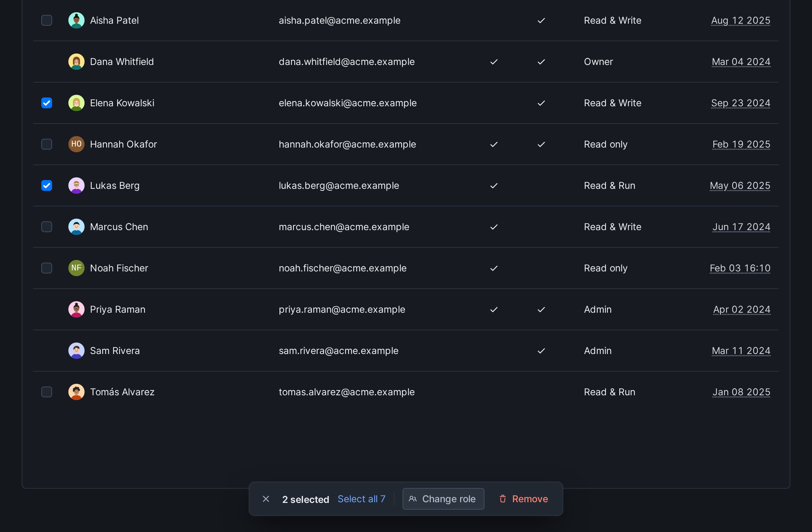Click the name Sam Rivera
This screenshot has height=532, width=812.
click(115, 351)
